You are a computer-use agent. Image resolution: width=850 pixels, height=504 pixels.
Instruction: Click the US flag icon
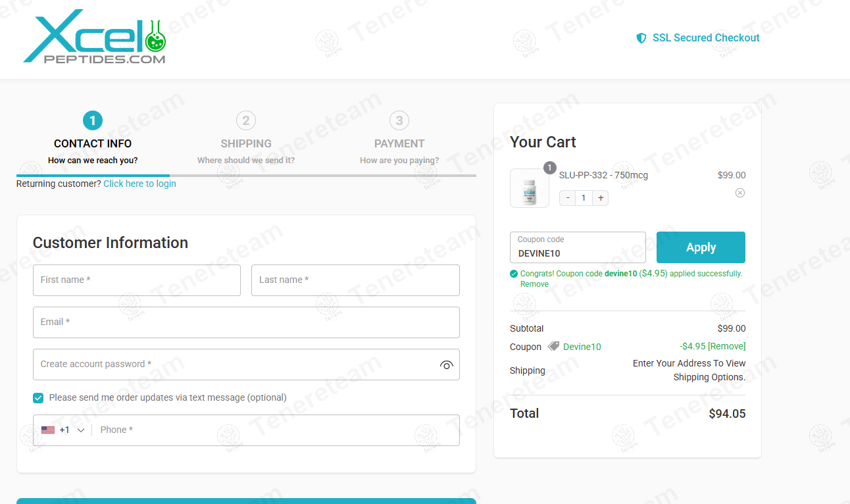coord(48,430)
